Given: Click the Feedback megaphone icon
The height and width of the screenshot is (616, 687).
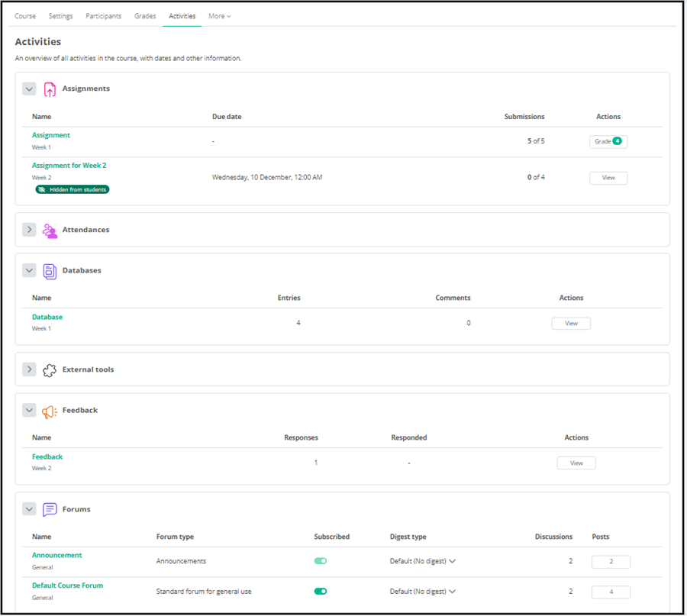Looking at the screenshot, I should pyautogui.click(x=49, y=410).
